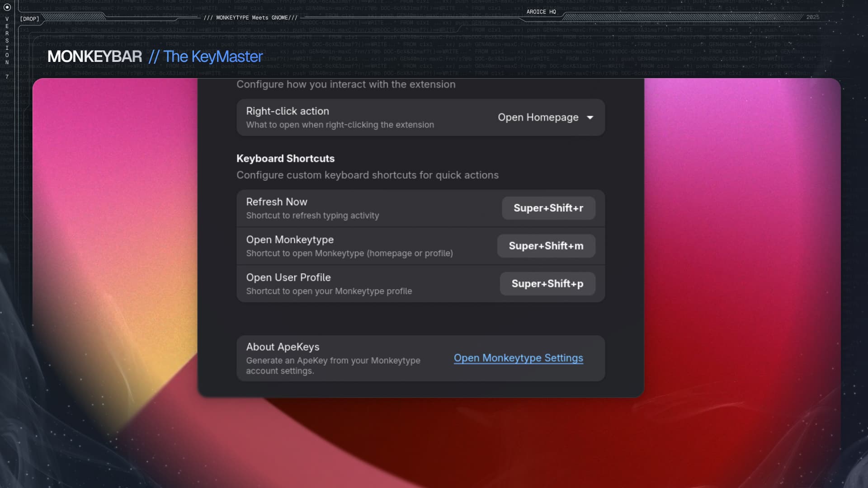Screen dimensions: 868x488
Task: Open Monkeytype Settings link
Action: pyautogui.click(x=518, y=358)
